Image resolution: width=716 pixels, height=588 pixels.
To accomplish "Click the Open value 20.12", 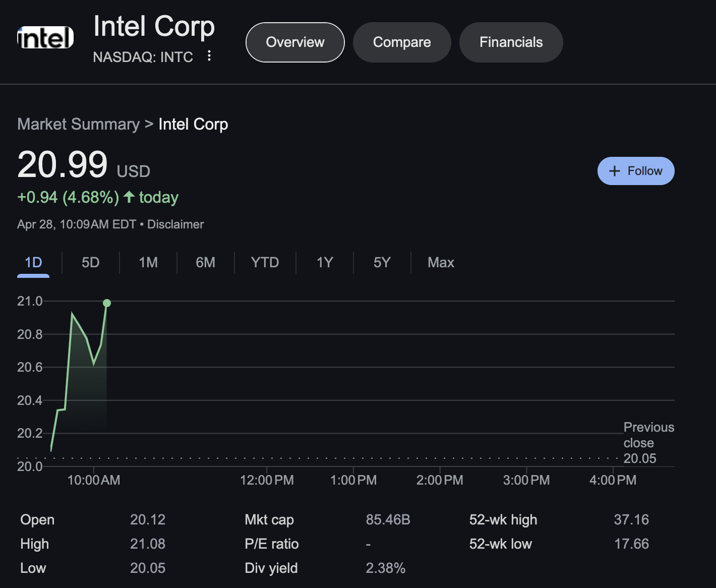I will coord(148,519).
